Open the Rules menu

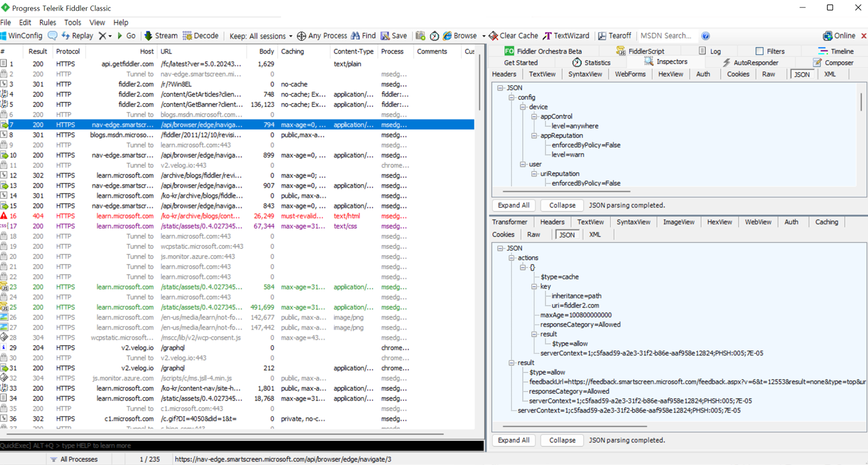47,23
